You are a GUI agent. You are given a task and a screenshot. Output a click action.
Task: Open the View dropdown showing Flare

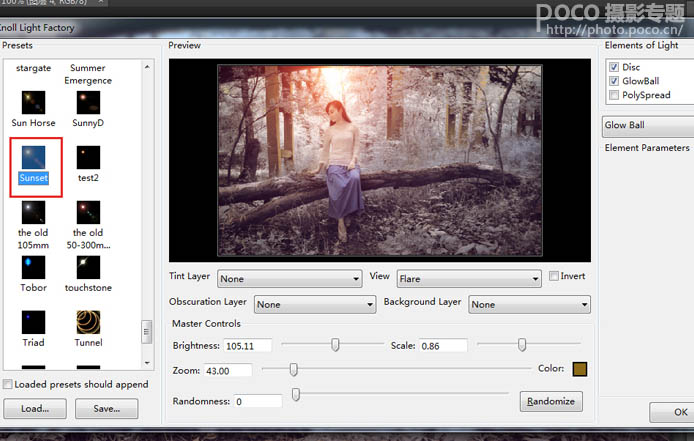click(469, 279)
